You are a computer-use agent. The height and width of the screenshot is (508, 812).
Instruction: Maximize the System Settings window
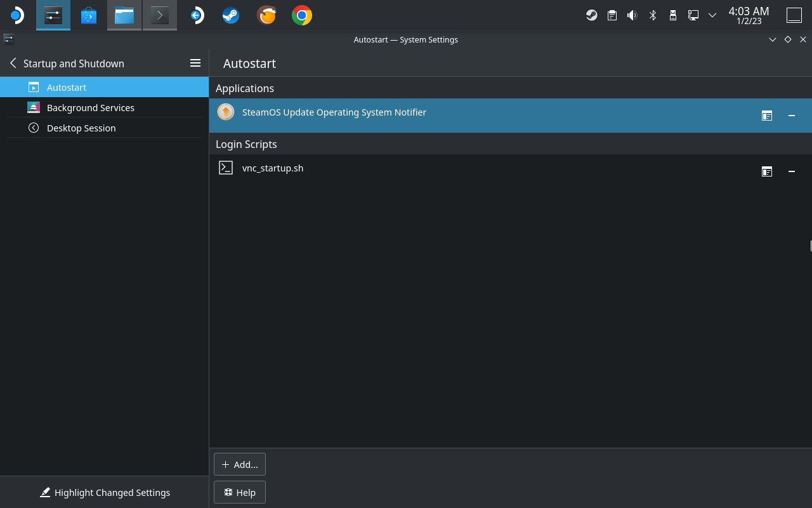[788, 39]
